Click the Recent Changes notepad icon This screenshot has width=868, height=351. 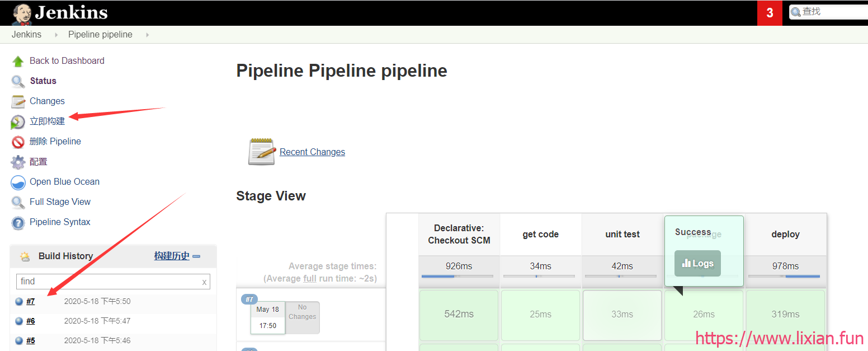(262, 152)
